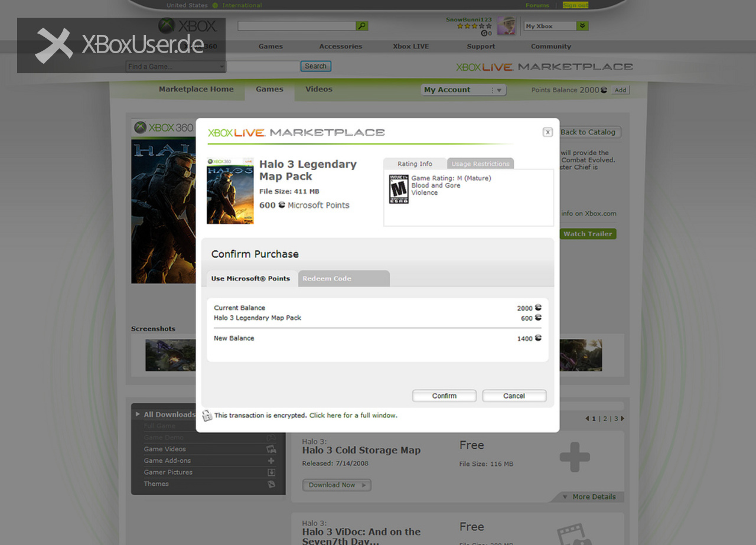Viewport: 756px width, 545px height.
Task: Click the Themes category icon
Action: [x=271, y=484]
